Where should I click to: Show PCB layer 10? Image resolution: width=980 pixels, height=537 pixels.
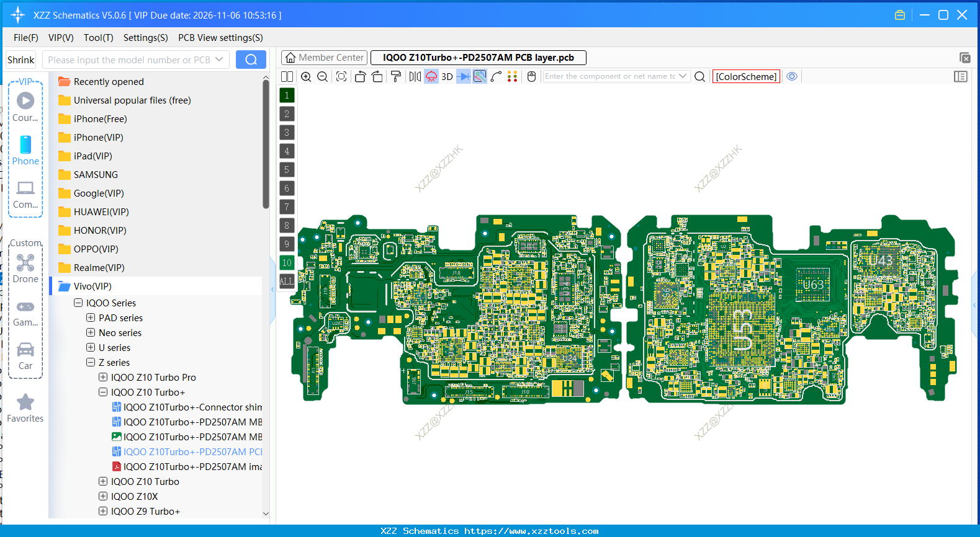pos(287,262)
